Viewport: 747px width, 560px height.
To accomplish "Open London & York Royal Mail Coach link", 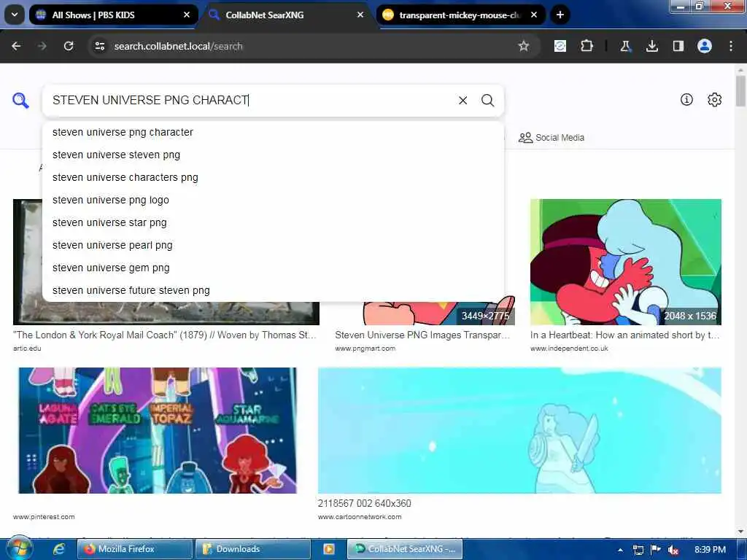I will tap(165, 335).
